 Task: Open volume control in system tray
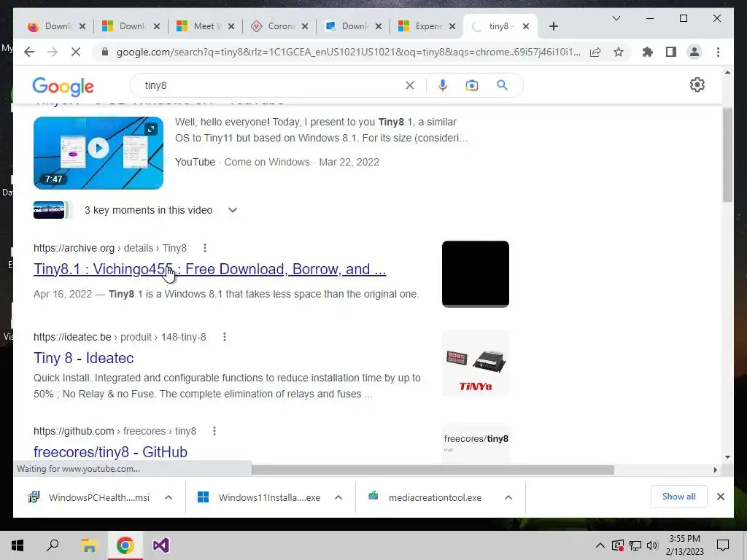click(652, 545)
